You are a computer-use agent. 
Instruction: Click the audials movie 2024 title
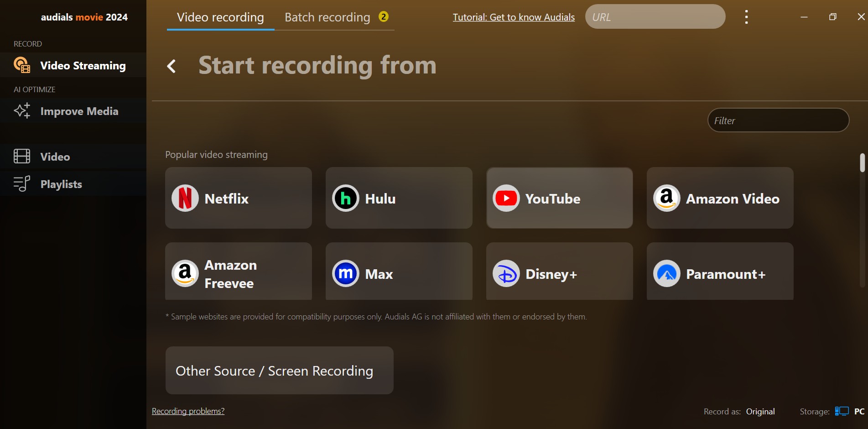[x=84, y=17]
